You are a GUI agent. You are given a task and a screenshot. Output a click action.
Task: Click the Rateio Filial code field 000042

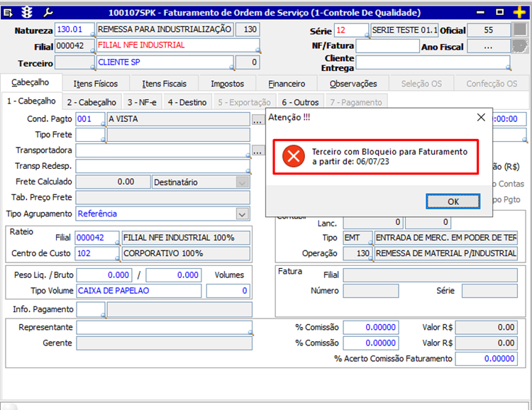point(97,238)
